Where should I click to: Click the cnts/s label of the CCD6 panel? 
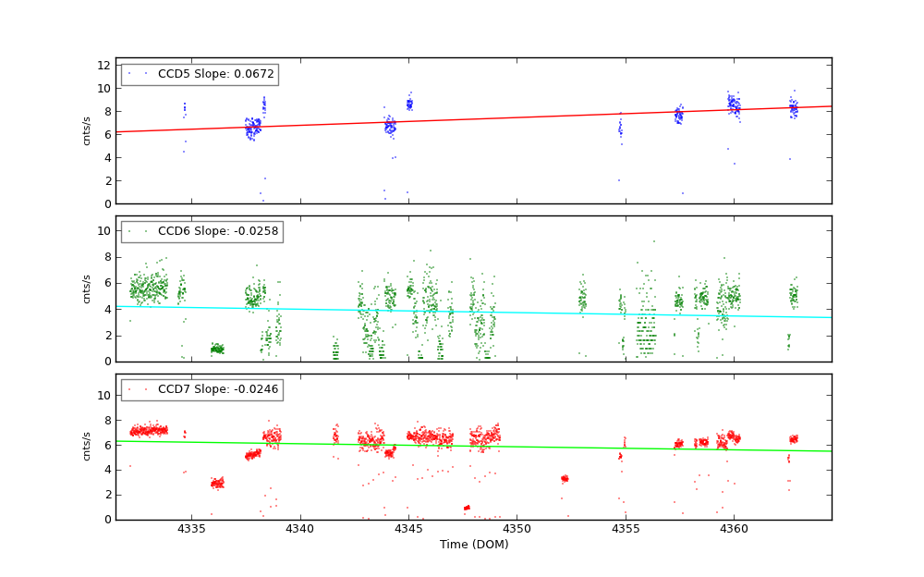point(87,288)
